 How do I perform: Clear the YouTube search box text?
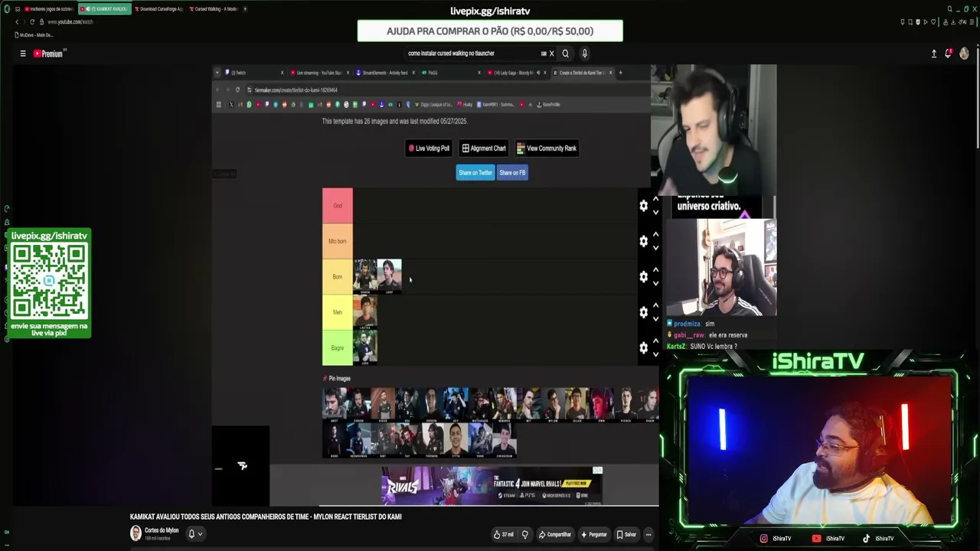click(551, 54)
